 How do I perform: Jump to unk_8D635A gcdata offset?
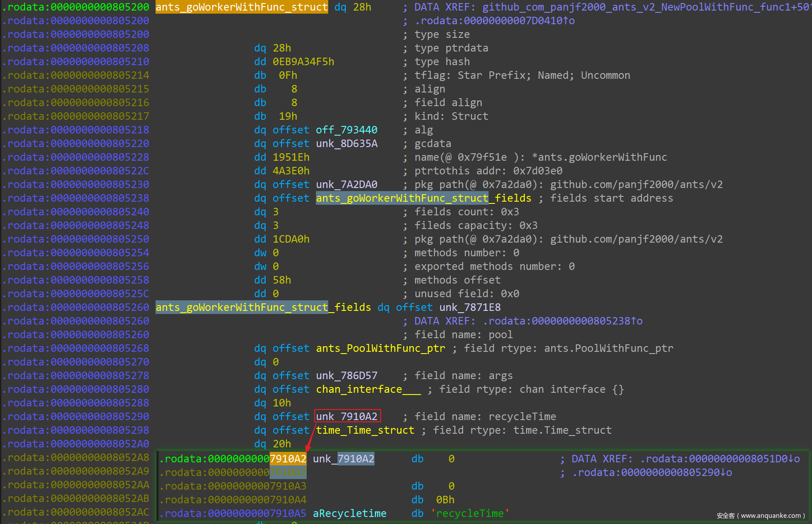click(346, 144)
